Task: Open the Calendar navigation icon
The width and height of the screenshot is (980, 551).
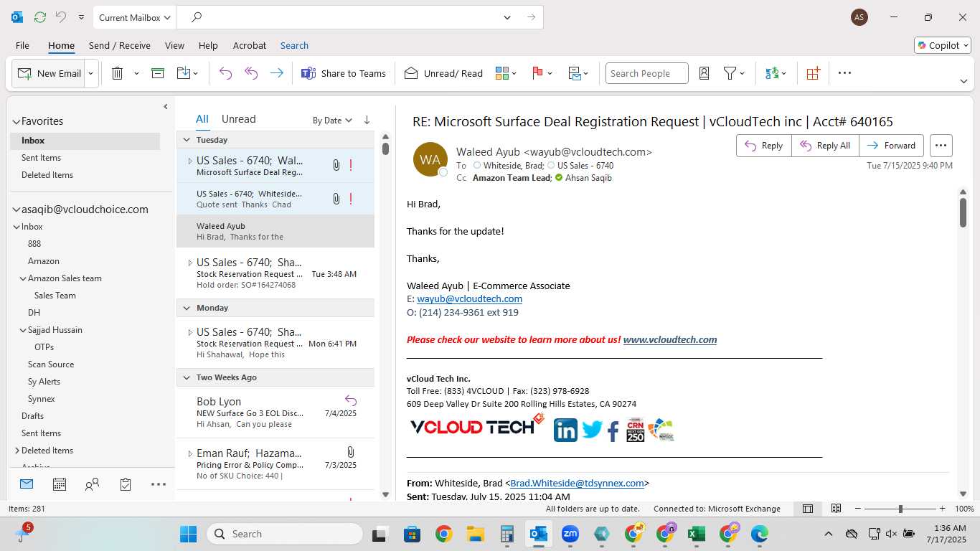Action: click(x=60, y=485)
